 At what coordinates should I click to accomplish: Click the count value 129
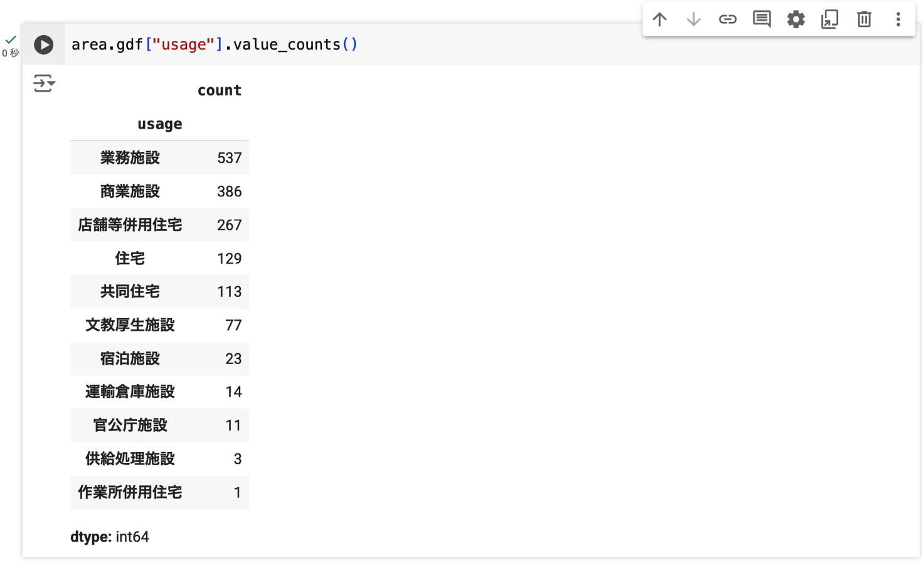[x=230, y=259]
